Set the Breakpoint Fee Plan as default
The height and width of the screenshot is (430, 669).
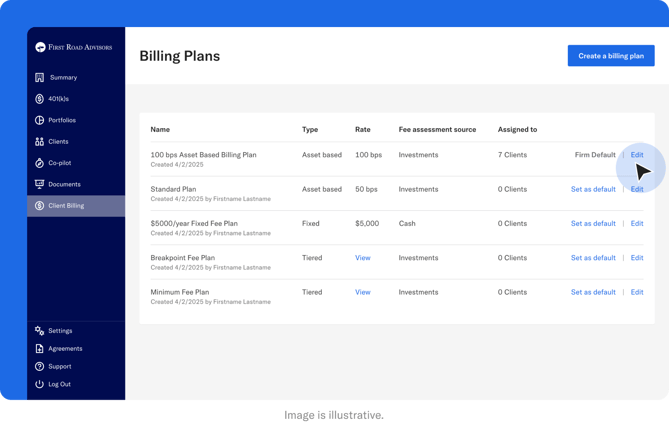pos(593,258)
